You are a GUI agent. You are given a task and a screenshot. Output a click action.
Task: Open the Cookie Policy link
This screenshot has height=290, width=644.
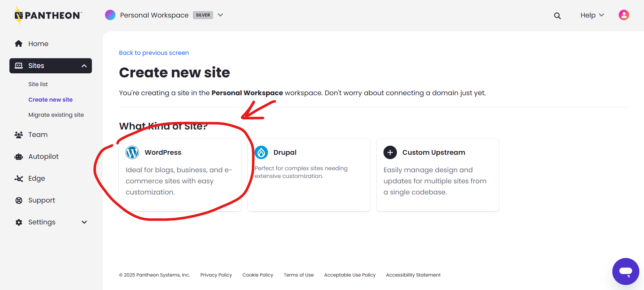coord(258,275)
